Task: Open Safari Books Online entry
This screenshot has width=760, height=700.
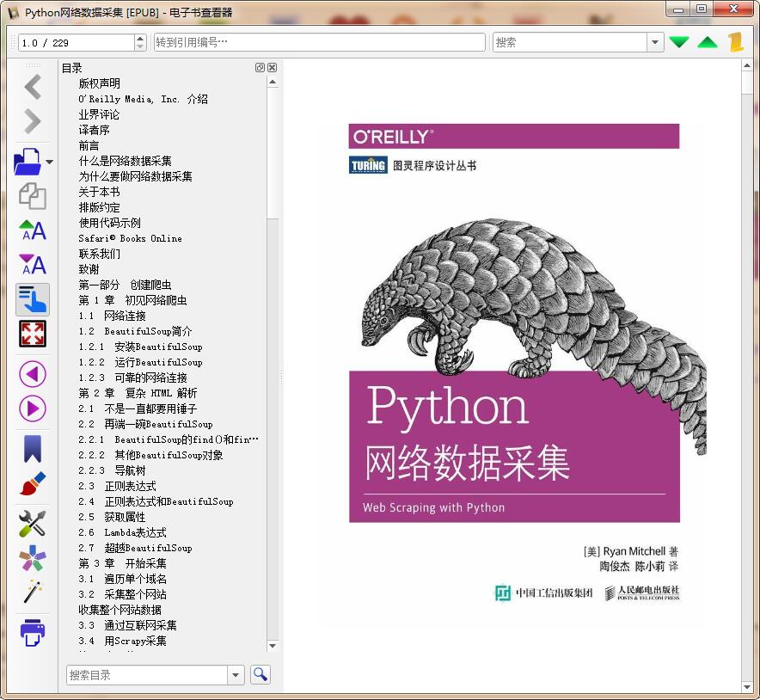Action: coord(130,238)
